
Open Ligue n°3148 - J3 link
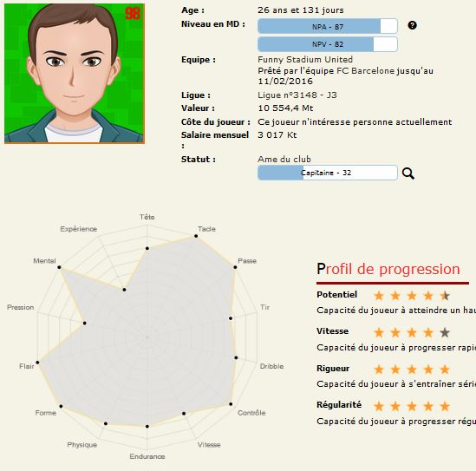(x=297, y=95)
